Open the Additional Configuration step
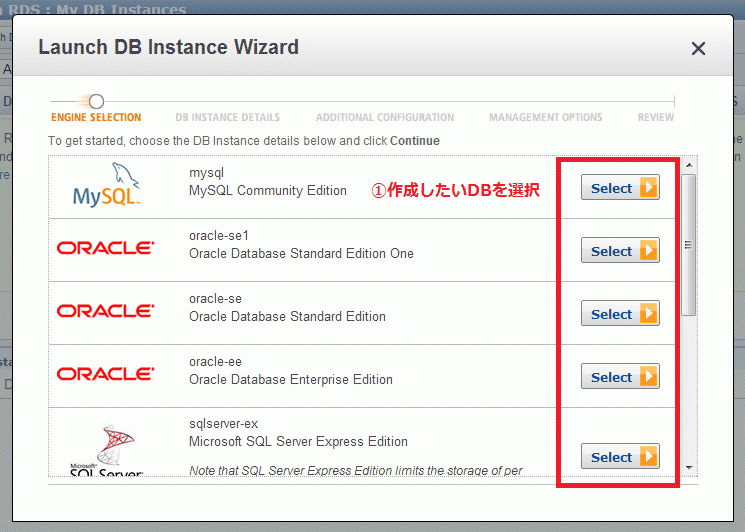This screenshot has width=745, height=532. click(x=385, y=117)
